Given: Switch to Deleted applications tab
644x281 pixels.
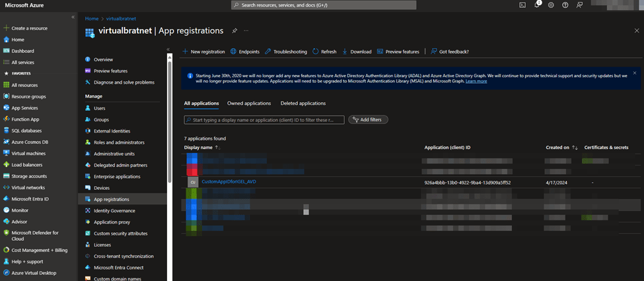Looking at the screenshot, I should tap(303, 104).
